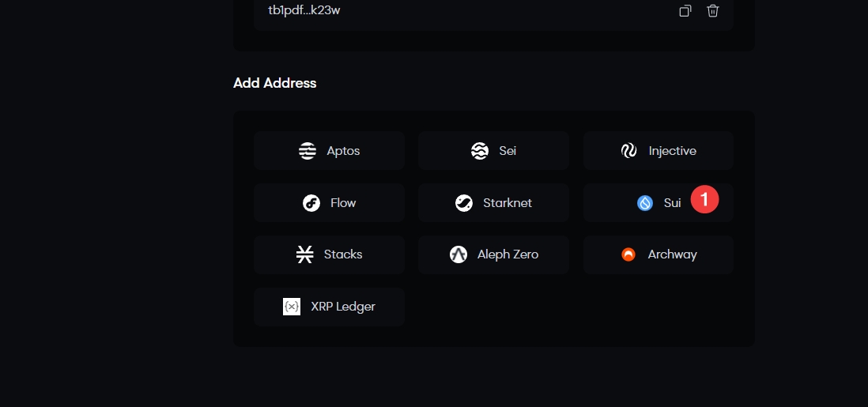The image size is (868, 407).
Task: Click the red number 1 badge
Action: 704,199
